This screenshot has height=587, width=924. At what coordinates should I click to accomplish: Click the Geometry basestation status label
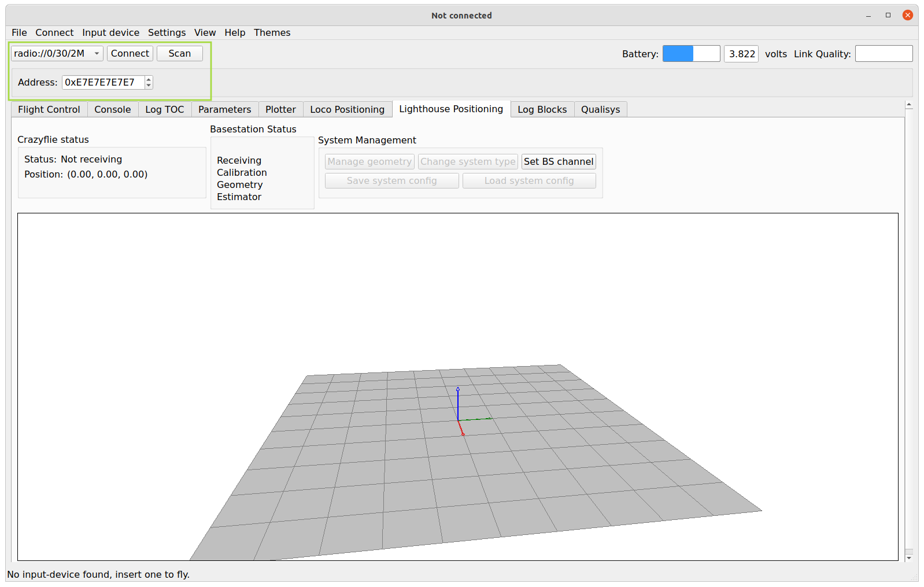(x=239, y=184)
